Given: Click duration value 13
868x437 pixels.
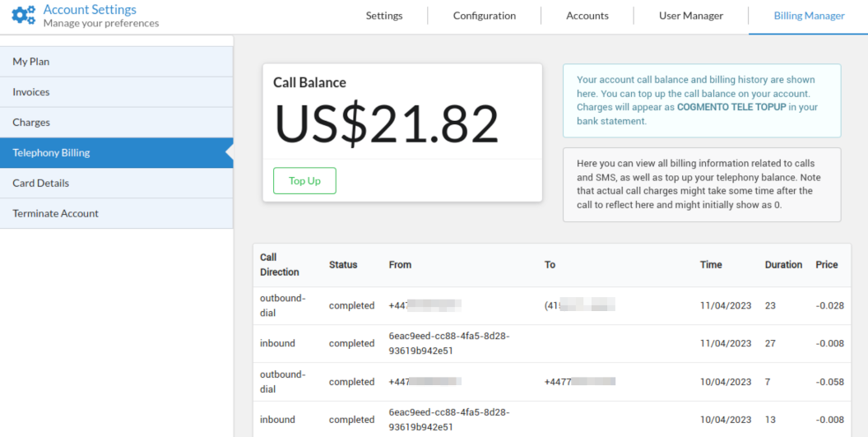Looking at the screenshot, I should pyautogui.click(x=770, y=420).
